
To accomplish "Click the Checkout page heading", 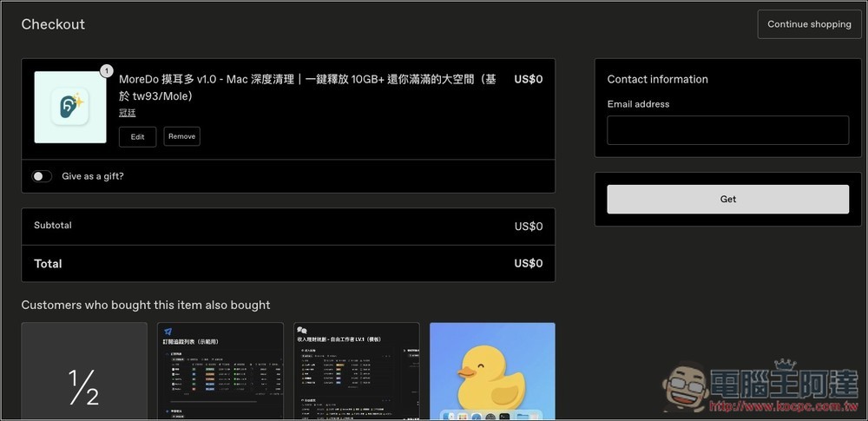I will (53, 24).
